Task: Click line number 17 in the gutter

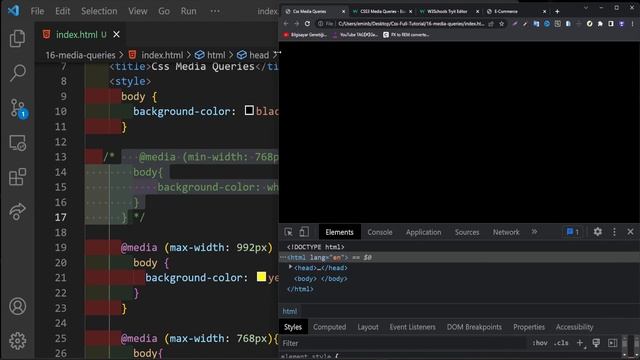Action: tap(60, 217)
